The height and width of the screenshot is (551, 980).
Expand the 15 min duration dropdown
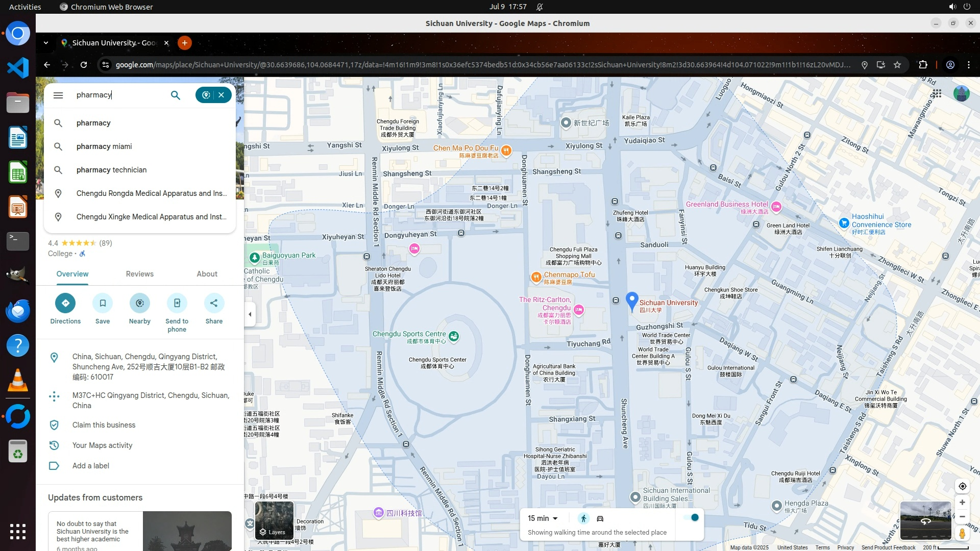pyautogui.click(x=543, y=518)
